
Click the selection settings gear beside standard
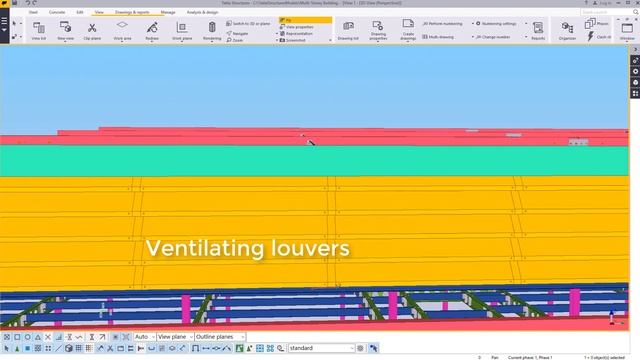[360, 348]
